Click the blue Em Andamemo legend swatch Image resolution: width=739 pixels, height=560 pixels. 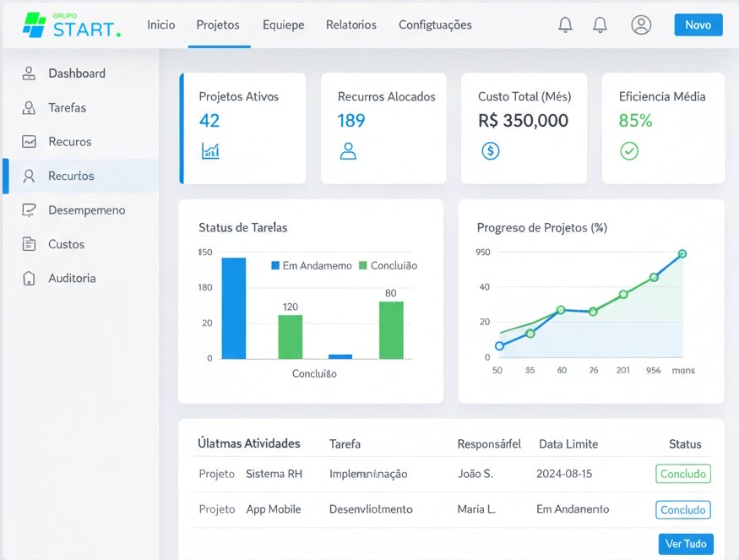coord(275,265)
